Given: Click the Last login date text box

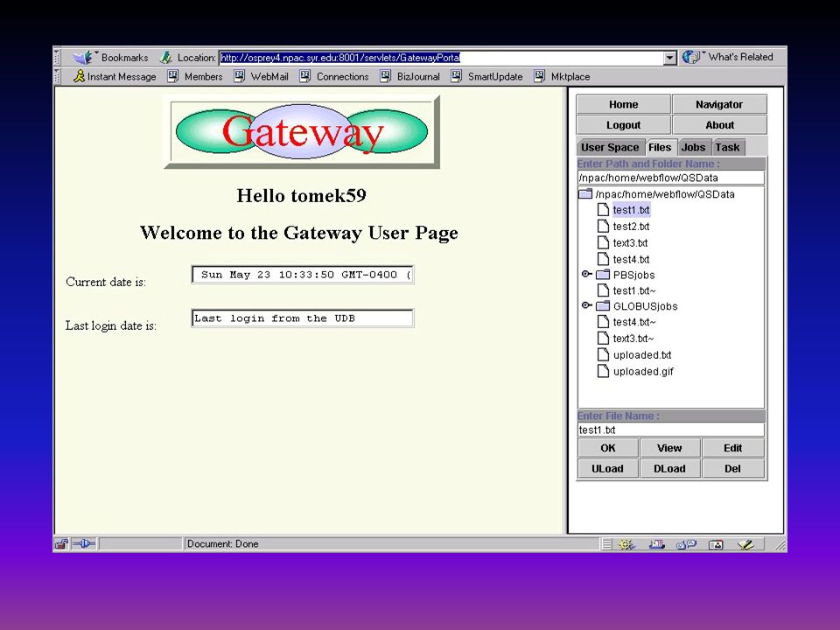Looking at the screenshot, I should pyautogui.click(x=303, y=318).
